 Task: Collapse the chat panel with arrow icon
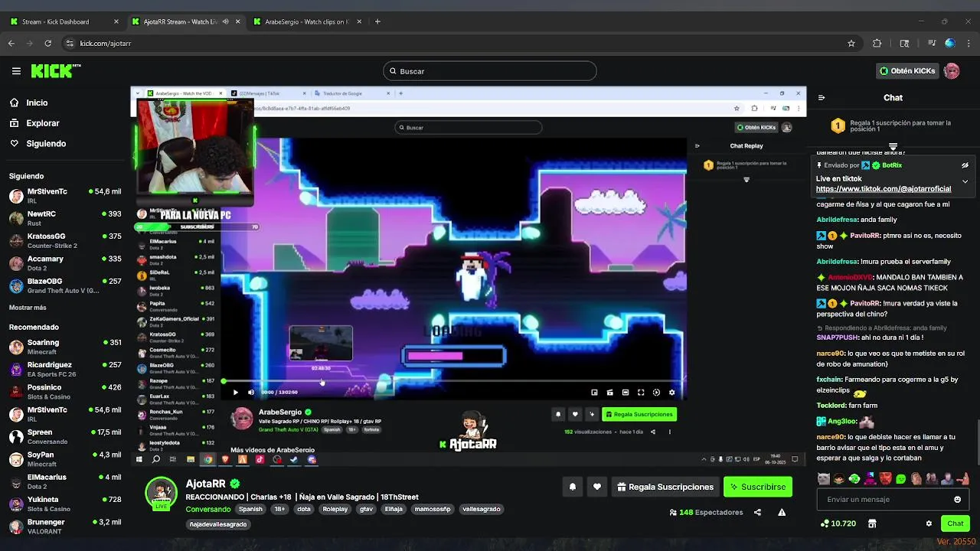click(822, 98)
